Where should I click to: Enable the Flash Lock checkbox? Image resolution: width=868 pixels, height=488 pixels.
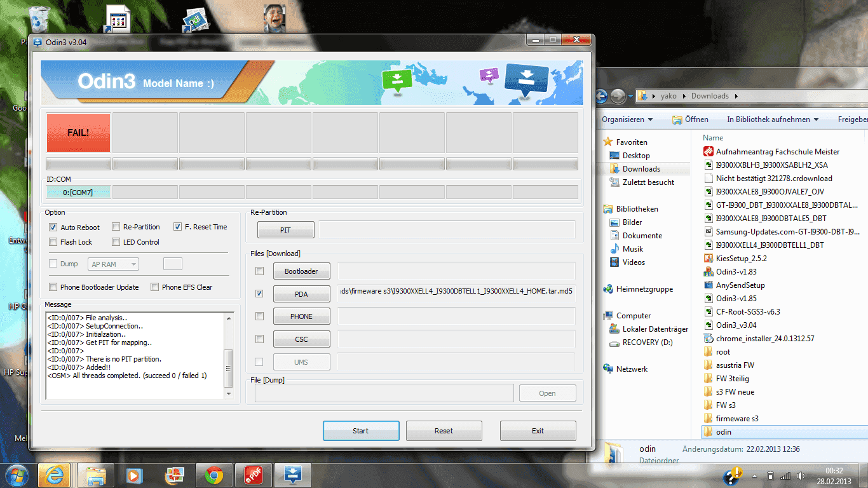coord(53,242)
